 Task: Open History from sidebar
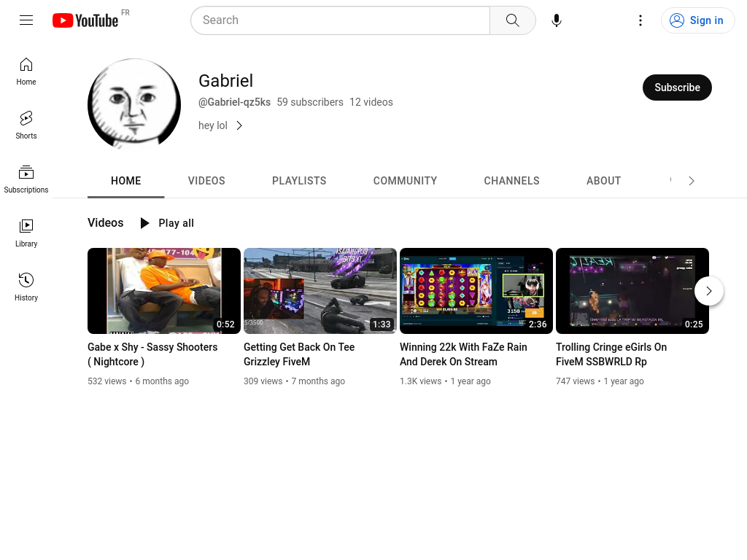click(x=26, y=287)
